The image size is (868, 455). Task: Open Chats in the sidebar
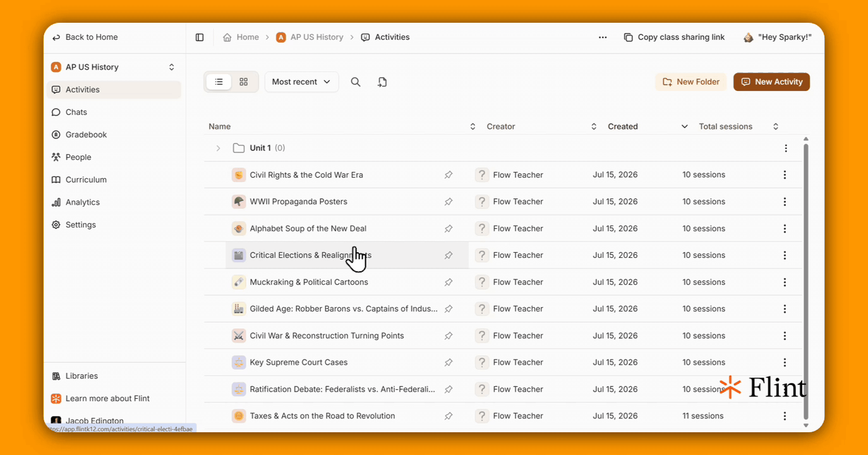click(x=114, y=112)
